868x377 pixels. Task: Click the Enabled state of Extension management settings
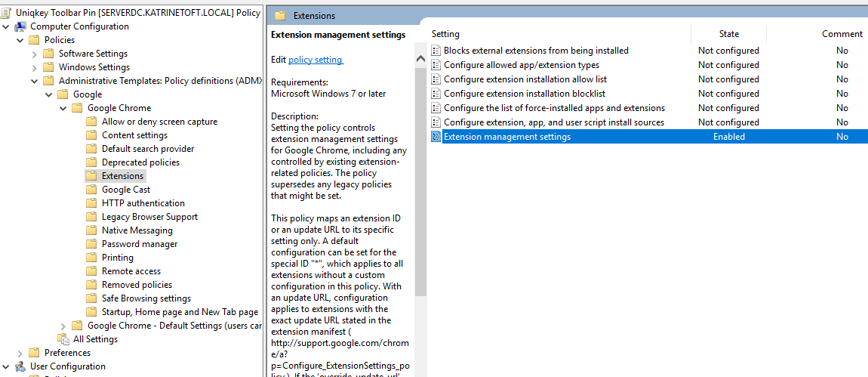click(728, 137)
